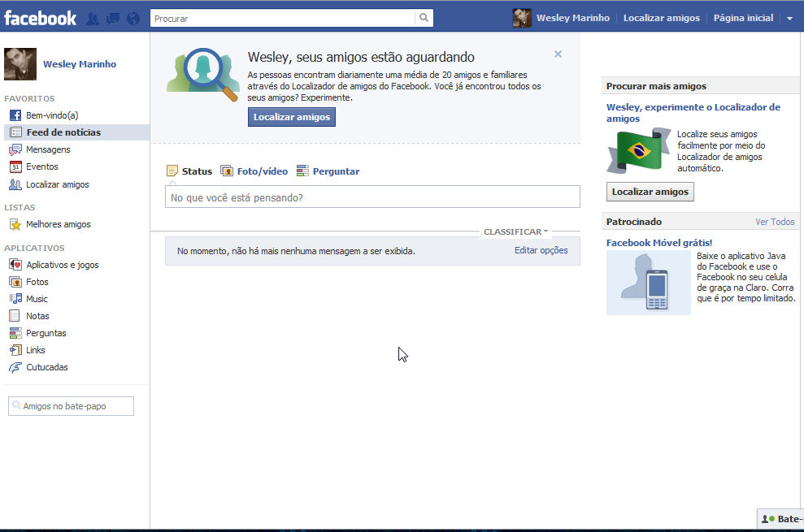Screen dimensions: 804x532
Task: Click Music notes icon in sidebar
Action: [x=15, y=299]
